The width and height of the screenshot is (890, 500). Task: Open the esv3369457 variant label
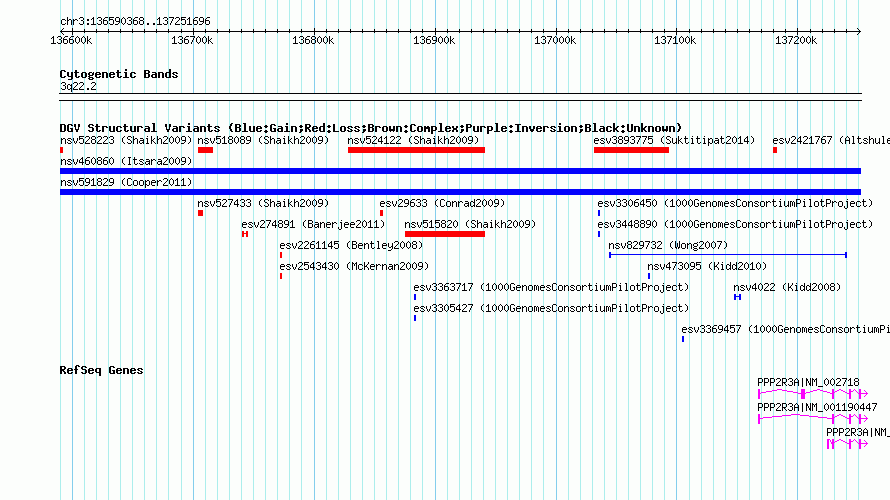click(786, 329)
